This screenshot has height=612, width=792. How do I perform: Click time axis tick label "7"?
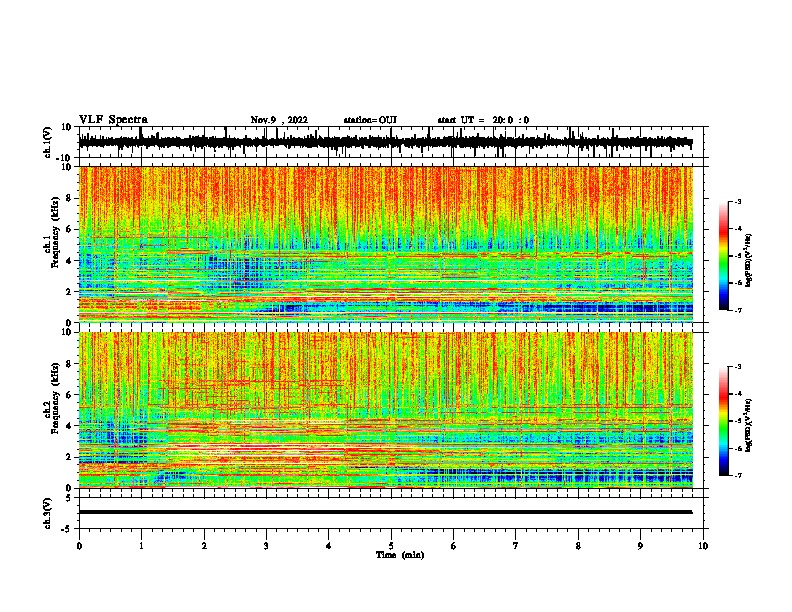(x=516, y=545)
